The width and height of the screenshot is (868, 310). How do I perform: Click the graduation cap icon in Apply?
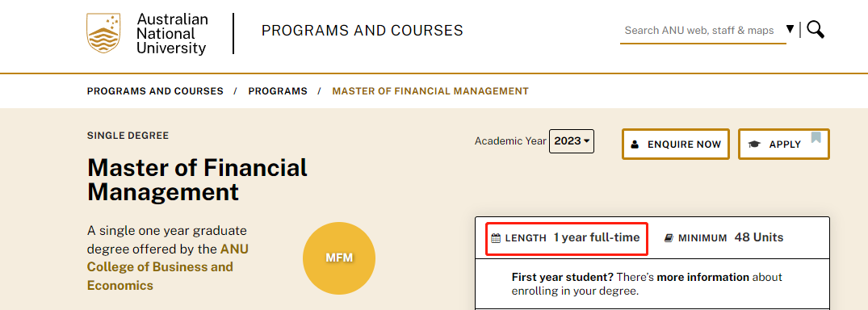click(754, 145)
